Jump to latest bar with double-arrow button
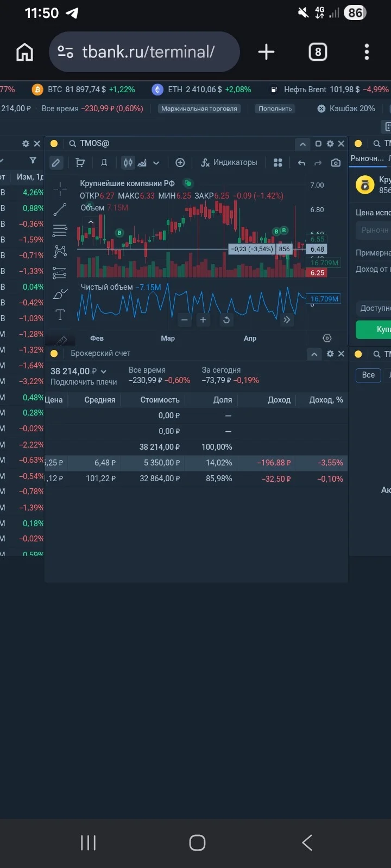The width and height of the screenshot is (391, 868). tap(287, 320)
